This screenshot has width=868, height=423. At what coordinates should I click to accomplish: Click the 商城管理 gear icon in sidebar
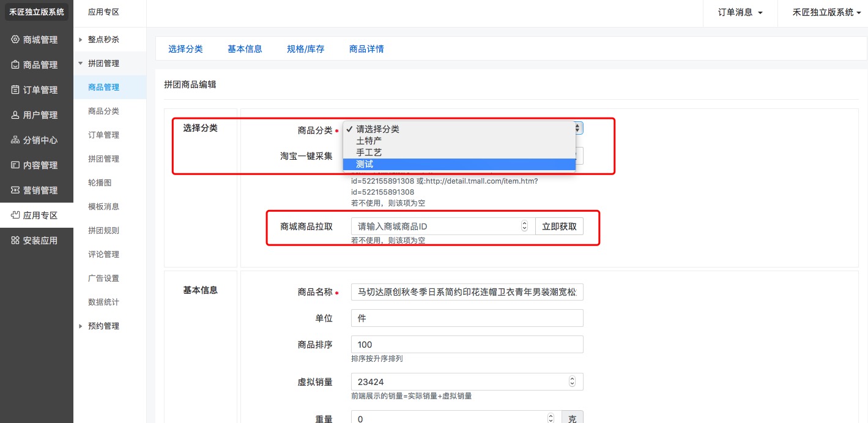pos(15,40)
